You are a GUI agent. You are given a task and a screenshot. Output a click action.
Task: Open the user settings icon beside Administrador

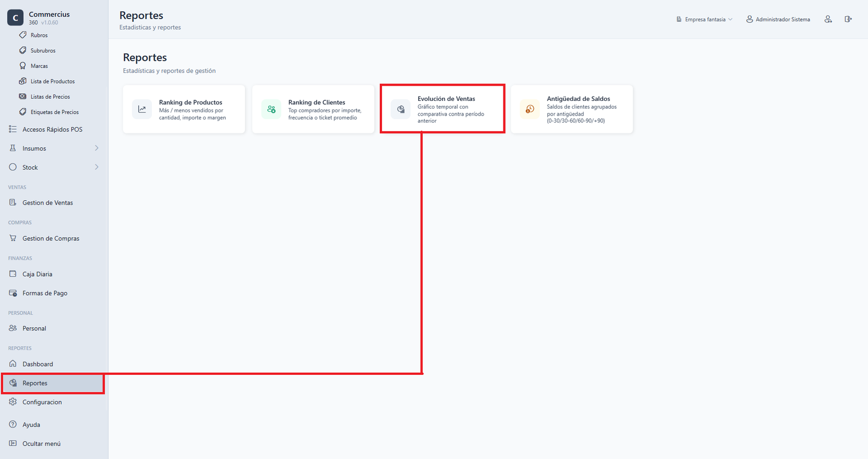click(828, 19)
